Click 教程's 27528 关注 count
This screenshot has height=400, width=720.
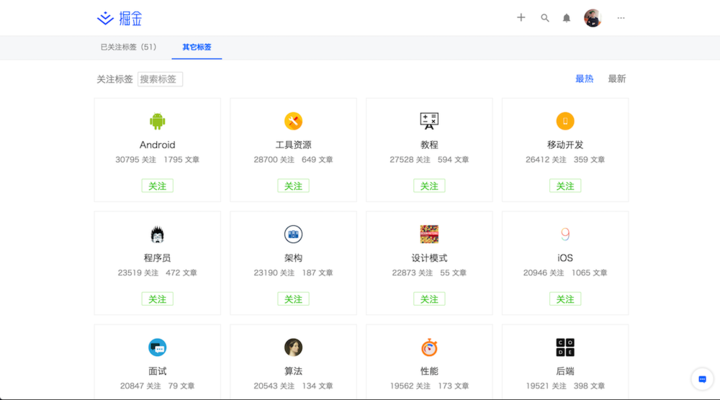click(x=410, y=159)
